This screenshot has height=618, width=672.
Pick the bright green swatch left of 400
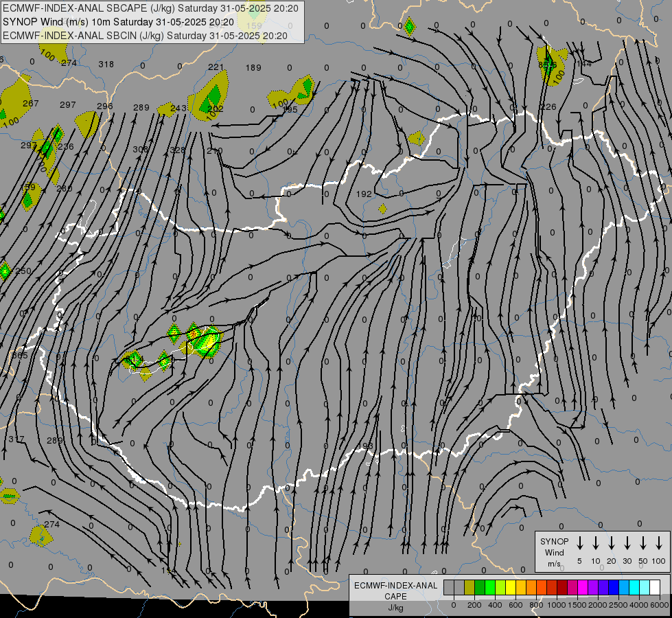point(490,588)
